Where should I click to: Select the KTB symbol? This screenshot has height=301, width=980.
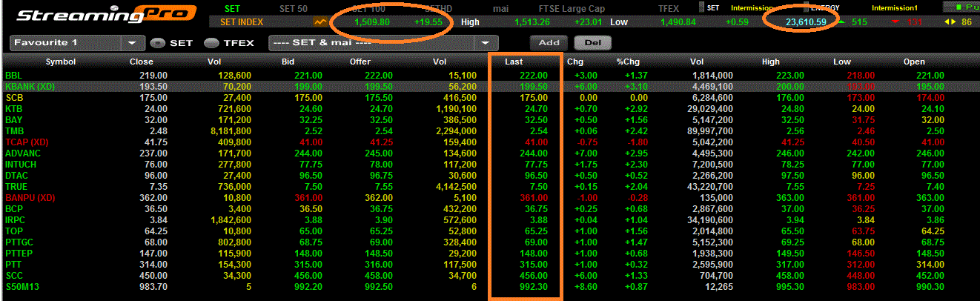13,108
